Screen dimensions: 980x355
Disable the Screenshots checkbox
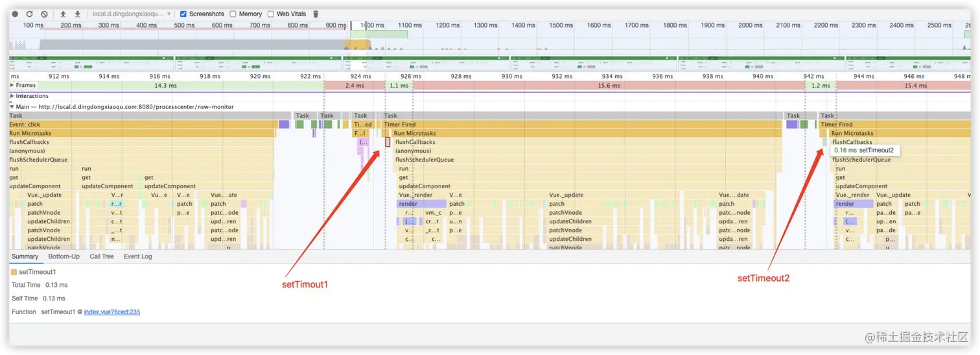click(x=183, y=14)
